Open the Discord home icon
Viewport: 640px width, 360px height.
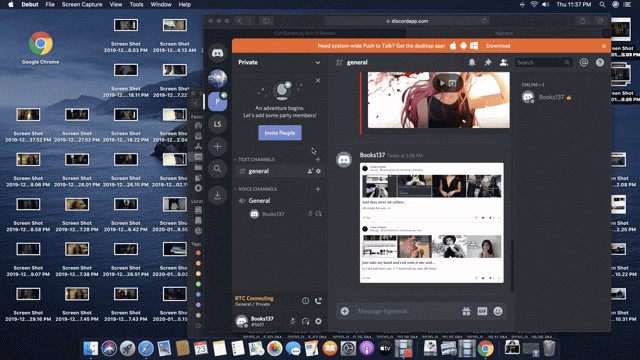tap(218, 53)
